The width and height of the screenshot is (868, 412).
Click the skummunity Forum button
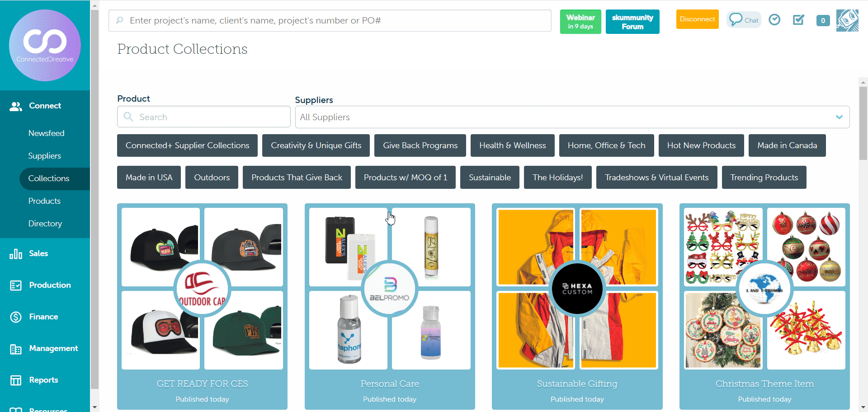click(632, 22)
